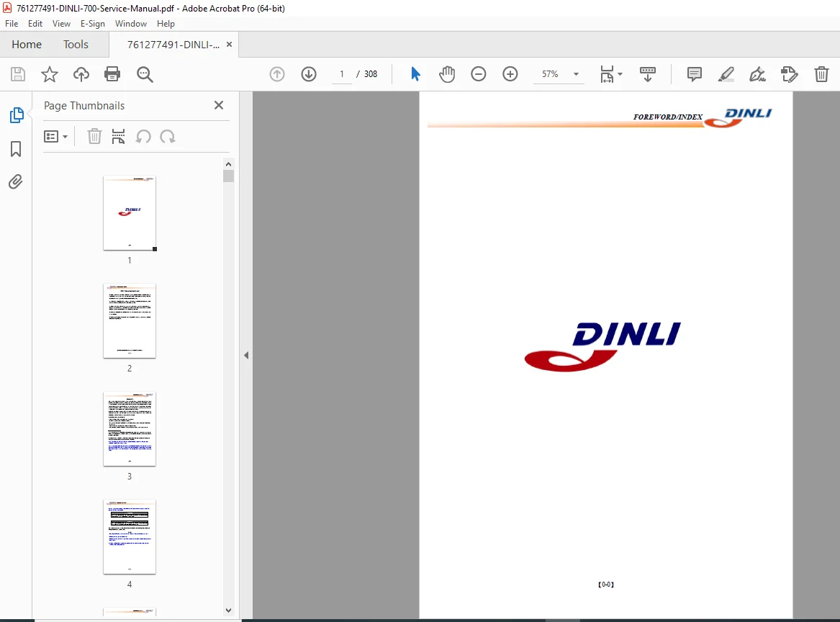Open Find text magnifier icon
Viewport: 840px width, 622px height.
tap(145, 74)
